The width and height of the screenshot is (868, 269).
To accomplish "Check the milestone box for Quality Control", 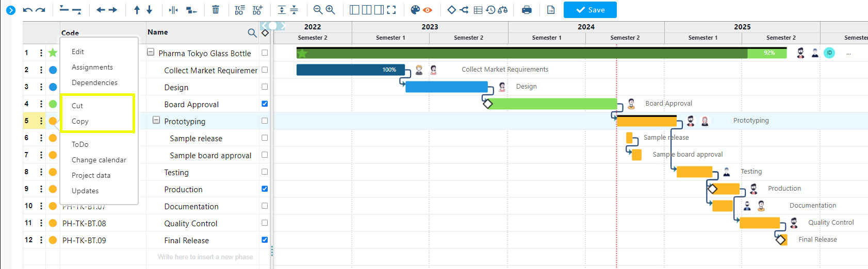I will 265,223.
